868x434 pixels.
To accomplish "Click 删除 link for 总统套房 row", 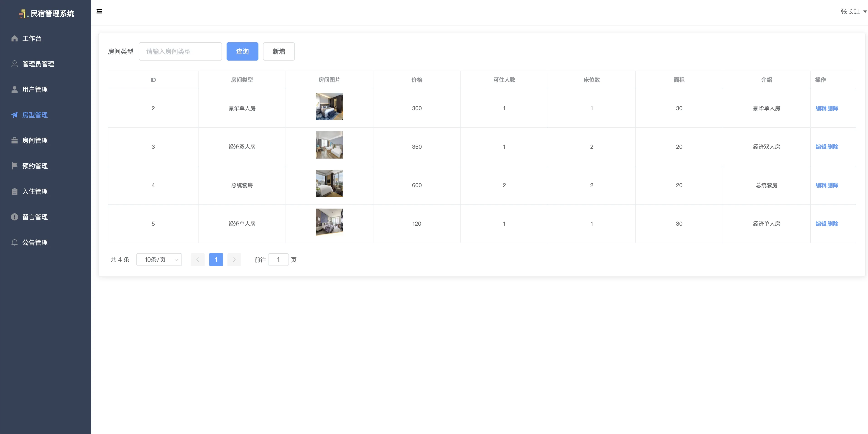I will (x=833, y=185).
